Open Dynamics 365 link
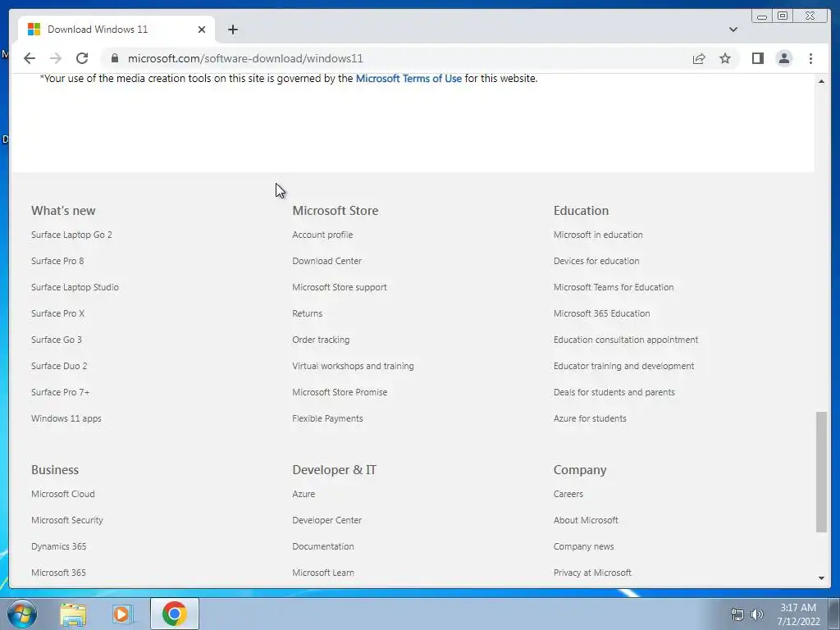The image size is (840, 630). click(58, 546)
